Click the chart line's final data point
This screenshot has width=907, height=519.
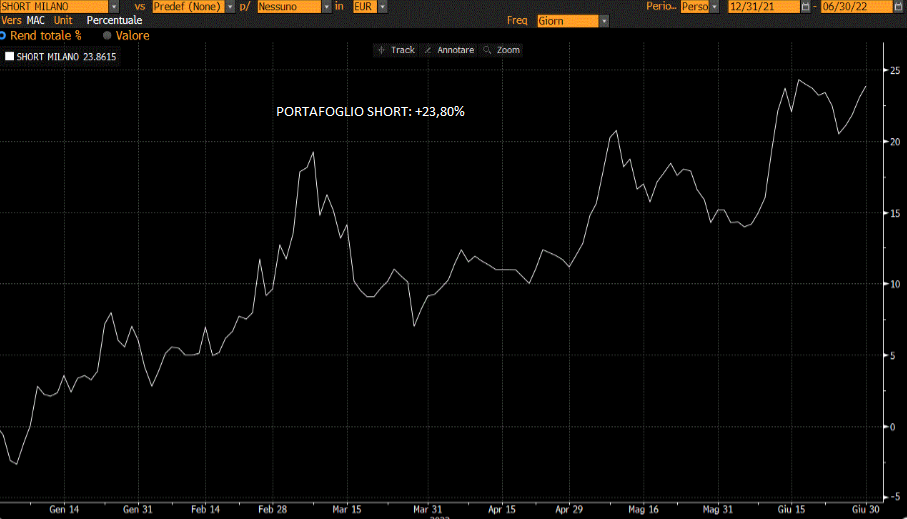[866, 86]
